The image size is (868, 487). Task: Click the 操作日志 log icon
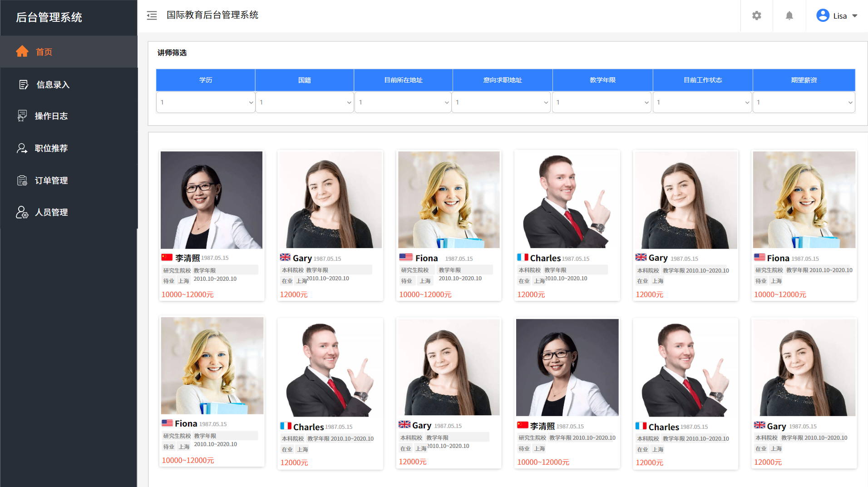[22, 116]
